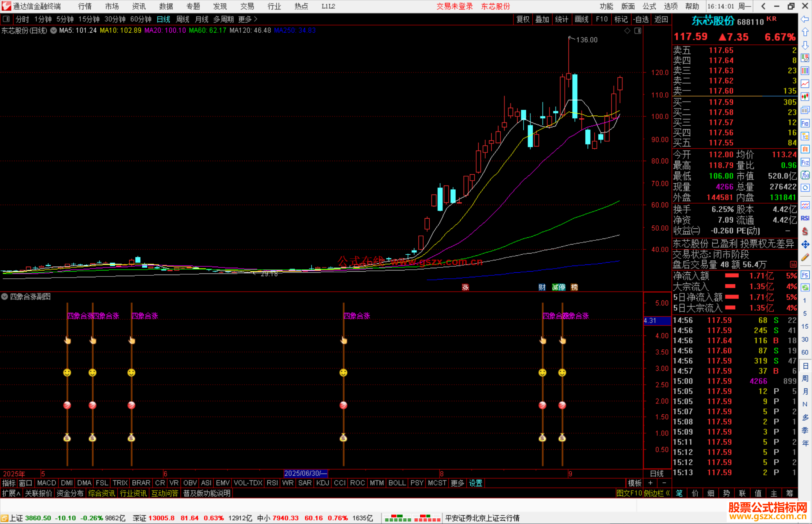Open the 功能 menu
Image resolution: width=812 pixels, height=524 pixels.
coord(606,6)
